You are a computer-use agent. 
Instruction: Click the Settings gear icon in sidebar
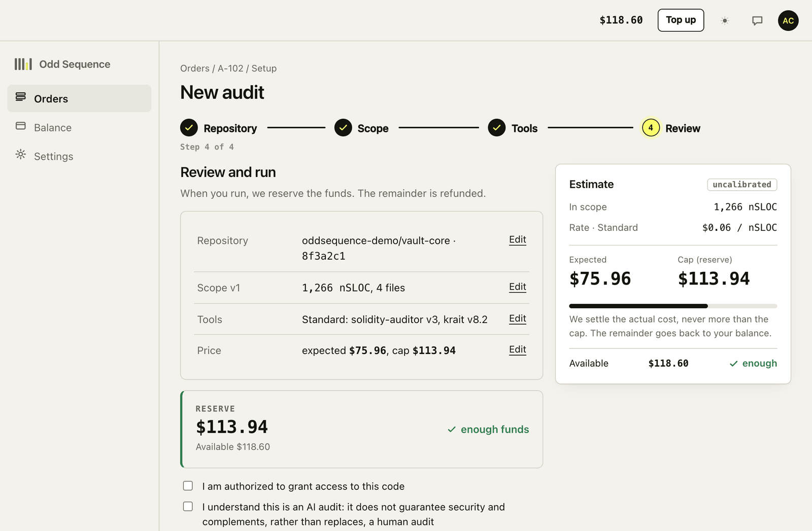click(x=21, y=154)
